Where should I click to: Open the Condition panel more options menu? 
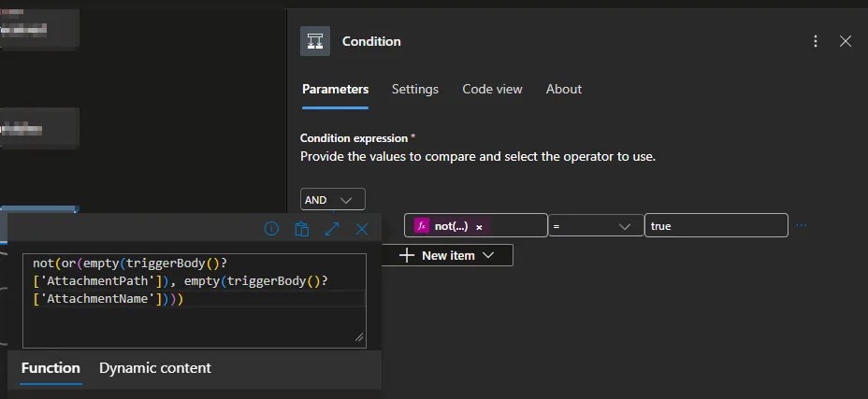pyautogui.click(x=816, y=41)
